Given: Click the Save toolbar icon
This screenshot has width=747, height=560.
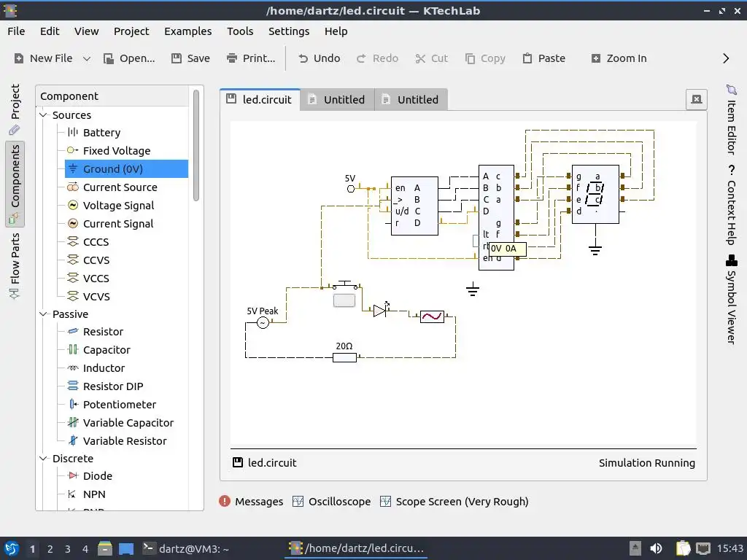Looking at the screenshot, I should [x=177, y=58].
